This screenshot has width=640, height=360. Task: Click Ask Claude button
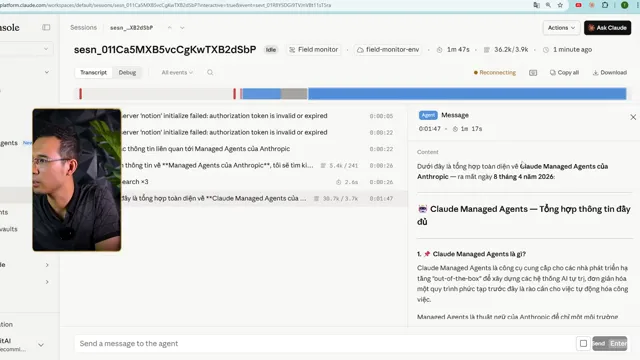[x=607, y=28]
